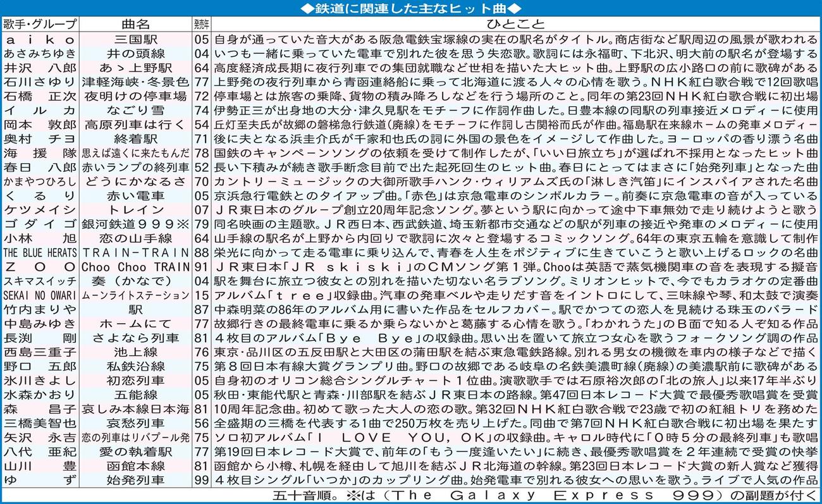Select artist イルカ
822x504 pixels.
[x=40, y=110]
